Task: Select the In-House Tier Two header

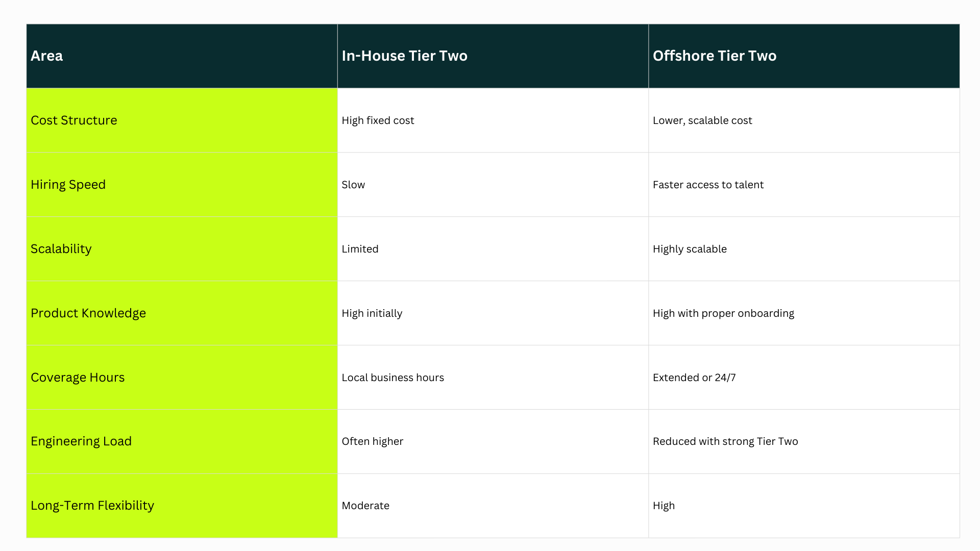Action: (404, 56)
